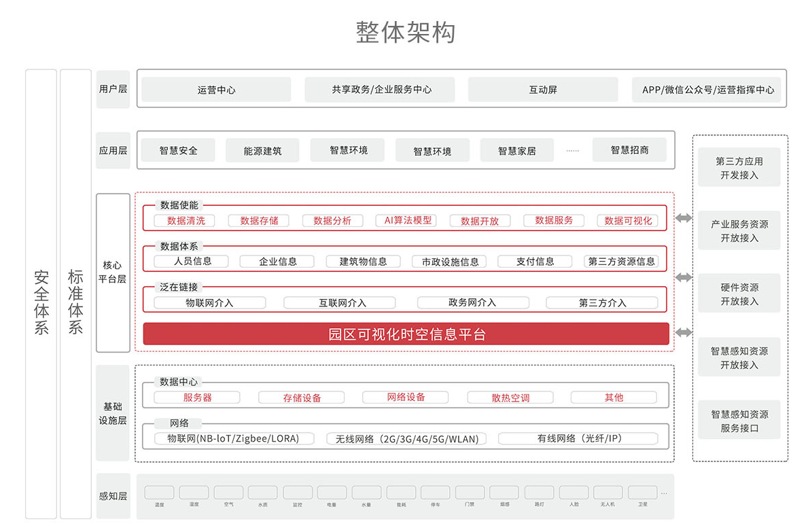This screenshot has width=812, height=532.
Task: Click the 安全体系 vertical column
Action: pyautogui.click(x=41, y=294)
